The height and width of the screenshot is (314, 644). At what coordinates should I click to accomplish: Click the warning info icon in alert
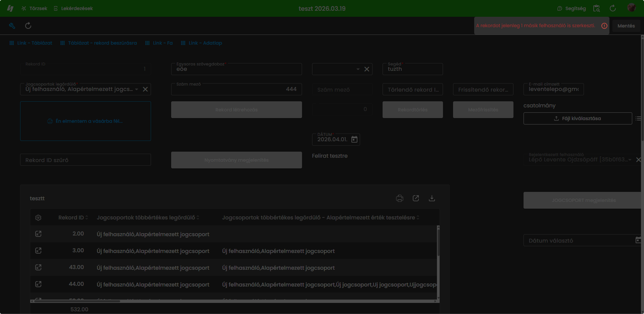tap(604, 26)
